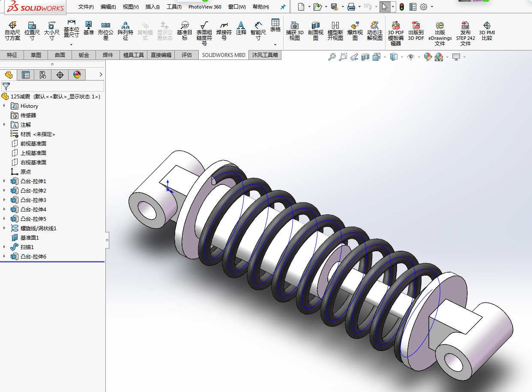The width and height of the screenshot is (532, 392).
Task: Select the 位置尺寸 (Location Dimension) tool
Action: click(32, 31)
